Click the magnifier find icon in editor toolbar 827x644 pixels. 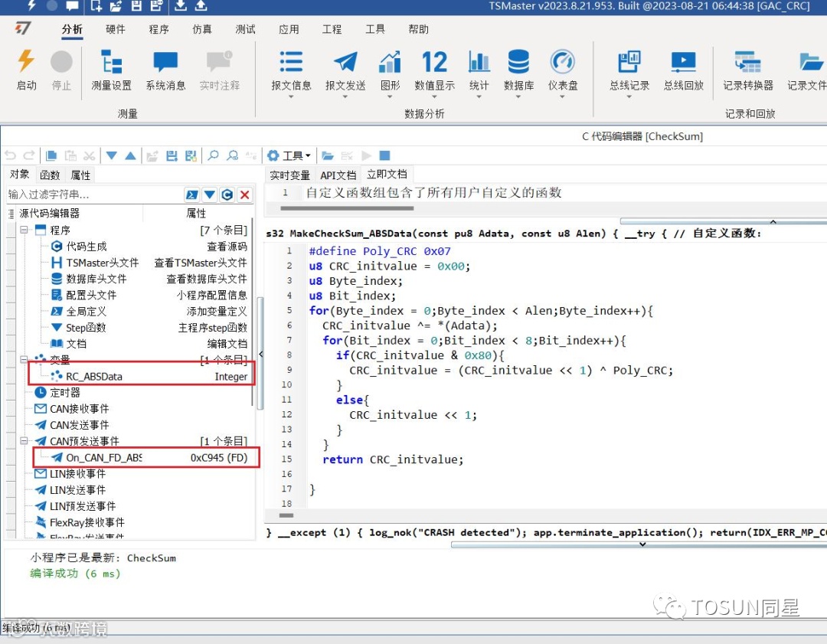point(213,155)
